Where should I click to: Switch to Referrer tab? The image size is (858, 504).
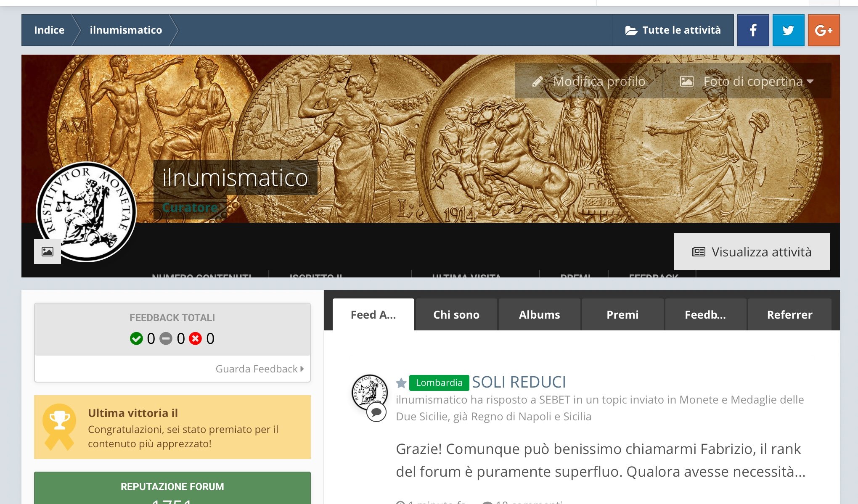(789, 314)
